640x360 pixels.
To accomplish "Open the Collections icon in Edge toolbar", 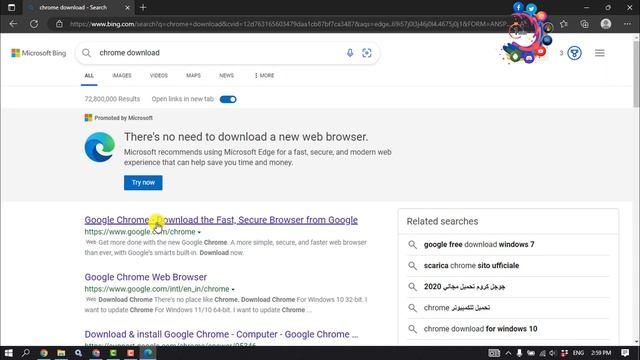I will [584, 24].
